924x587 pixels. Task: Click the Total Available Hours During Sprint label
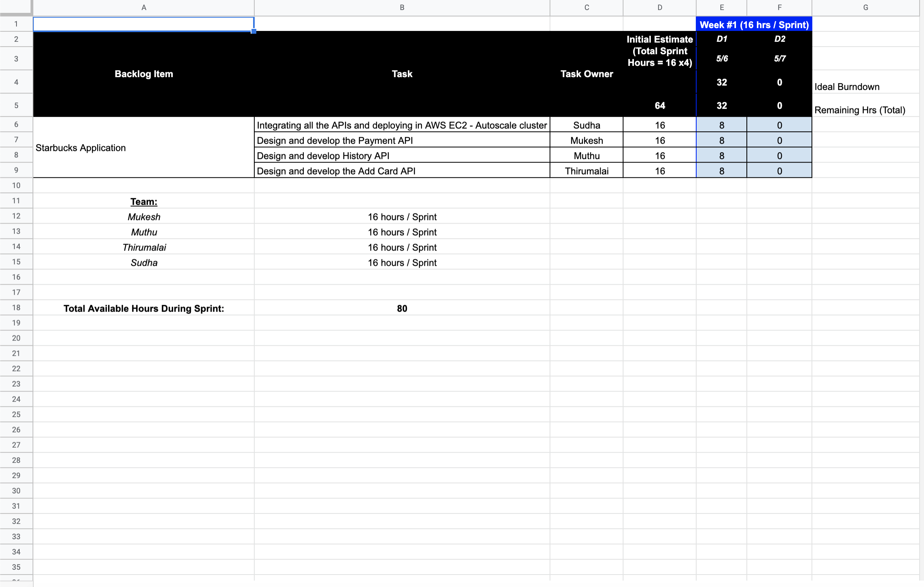pos(143,308)
